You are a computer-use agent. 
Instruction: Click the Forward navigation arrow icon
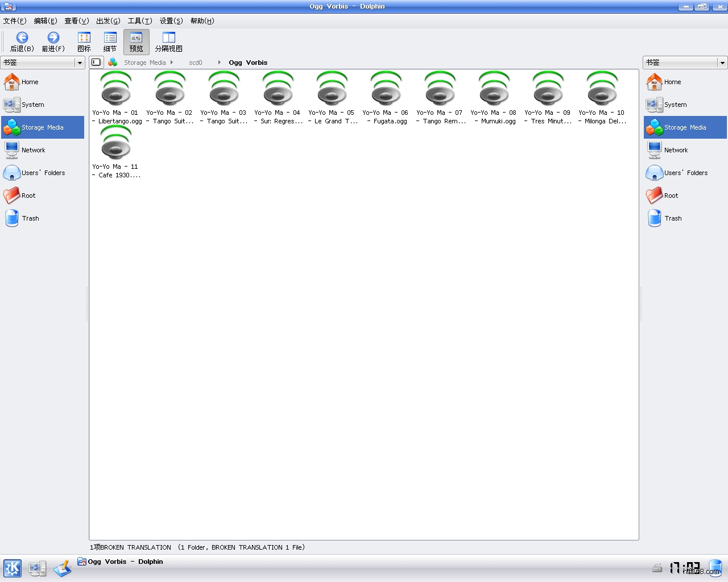click(x=53, y=38)
